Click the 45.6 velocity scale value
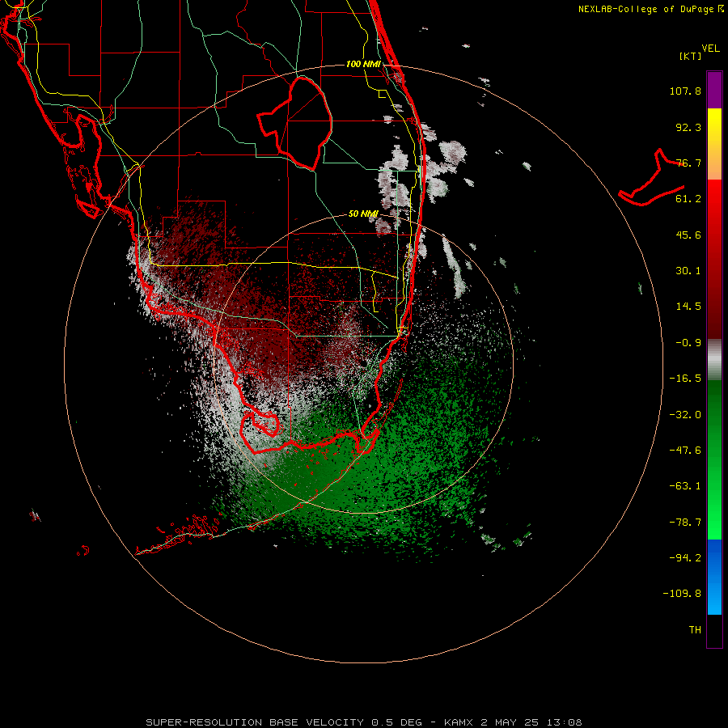This screenshot has height=728, width=728. (688, 235)
